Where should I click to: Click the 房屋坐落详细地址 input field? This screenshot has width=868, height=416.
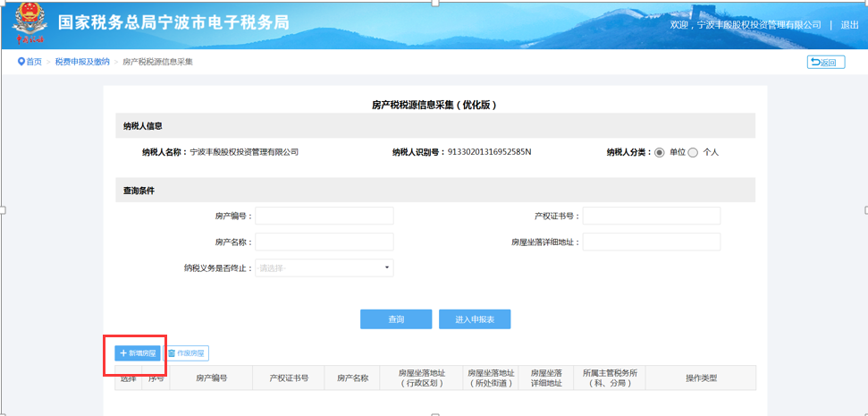coord(651,242)
